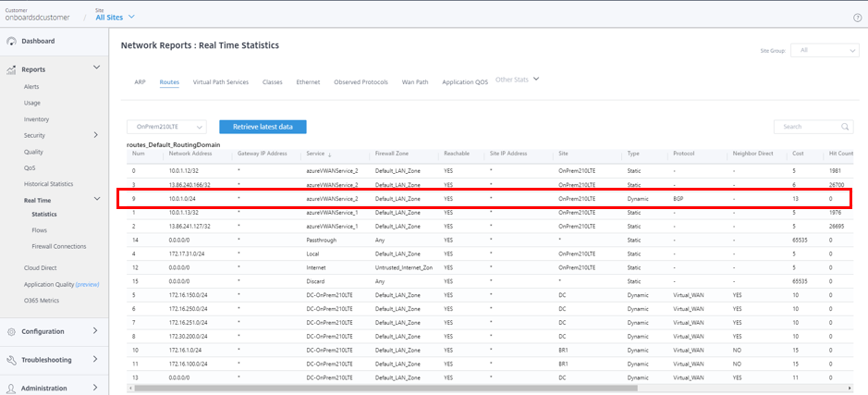Click the Reports chart icon

coord(12,69)
